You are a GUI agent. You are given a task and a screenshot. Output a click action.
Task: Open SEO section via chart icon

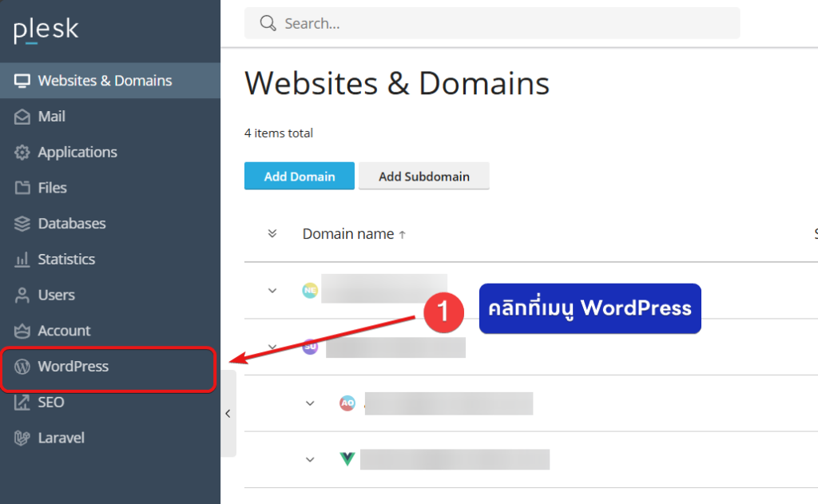[x=22, y=403]
